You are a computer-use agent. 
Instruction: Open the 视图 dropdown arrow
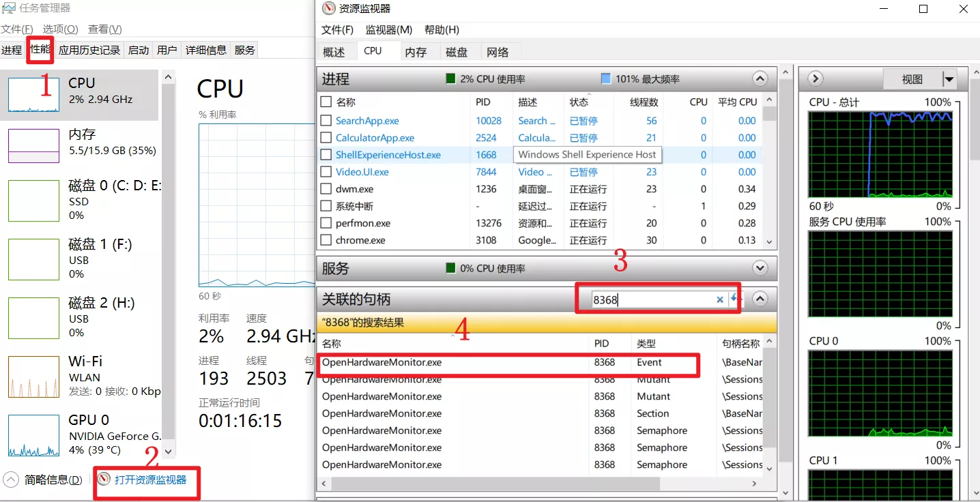949,79
